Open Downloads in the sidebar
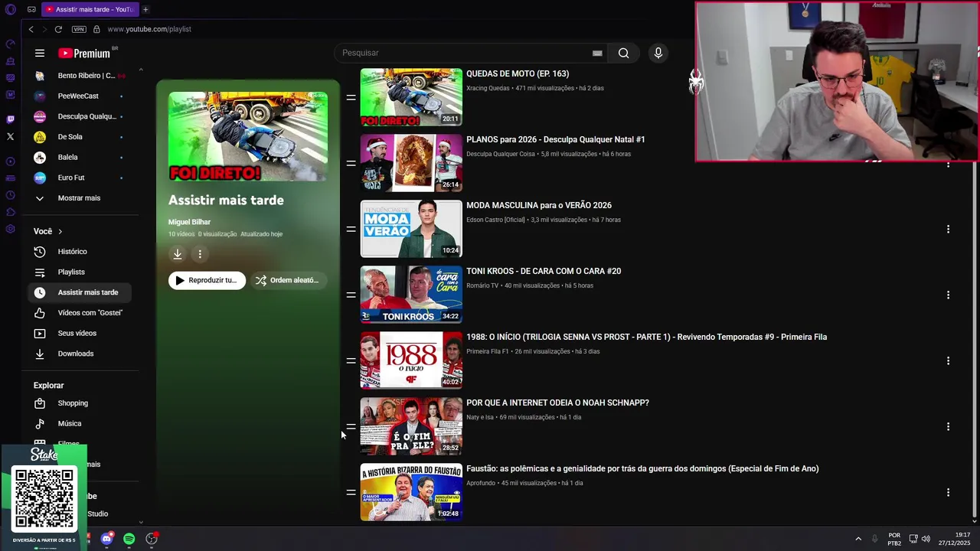Screen dimensions: 980x551 (x=79, y=354)
